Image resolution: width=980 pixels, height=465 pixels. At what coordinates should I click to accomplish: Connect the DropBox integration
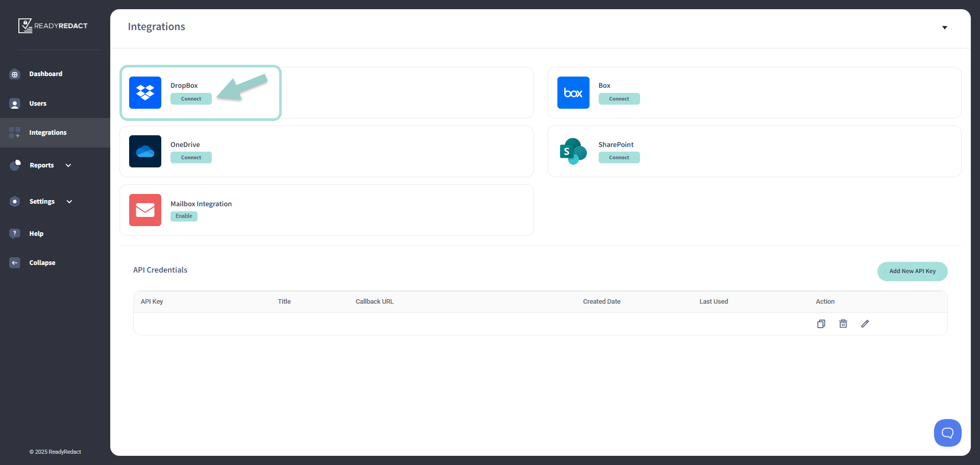tap(191, 99)
